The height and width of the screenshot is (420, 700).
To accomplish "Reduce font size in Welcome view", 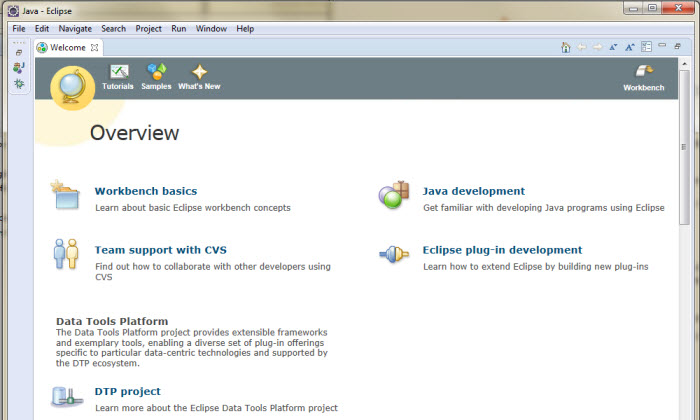I will click(613, 47).
